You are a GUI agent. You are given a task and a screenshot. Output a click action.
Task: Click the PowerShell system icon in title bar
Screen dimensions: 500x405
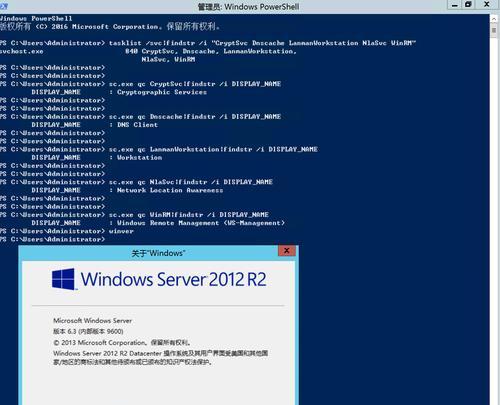point(3,6)
